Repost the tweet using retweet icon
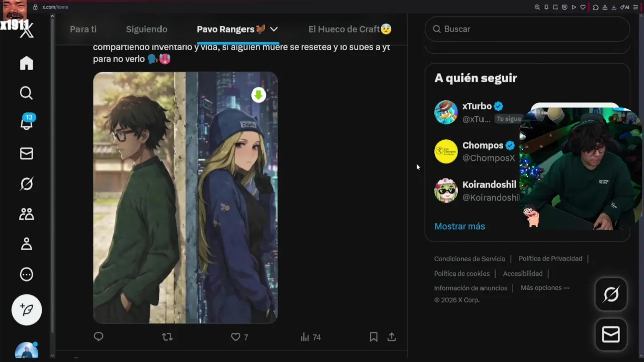Image resolution: width=644 pixels, height=362 pixels. tap(167, 337)
